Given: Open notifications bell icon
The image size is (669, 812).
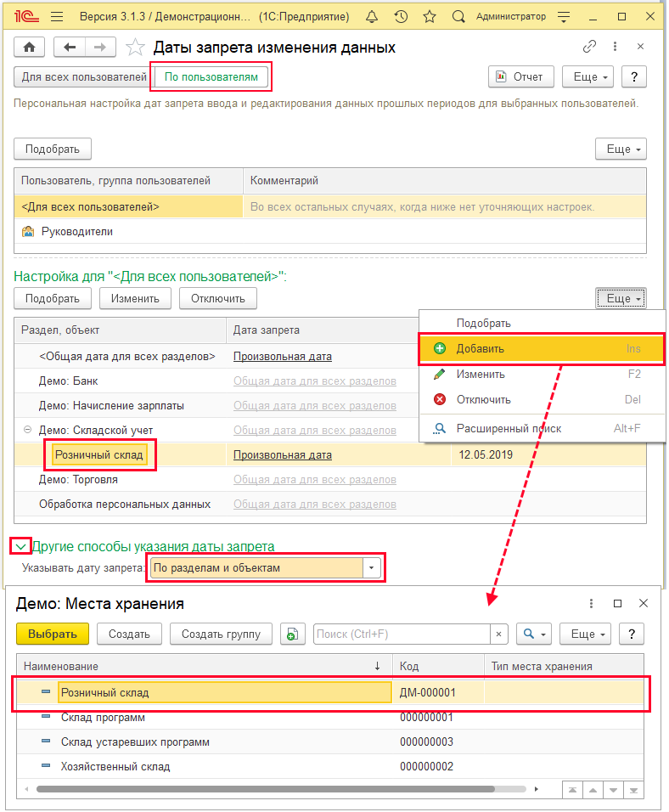Looking at the screenshot, I should (x=372, y=17).
